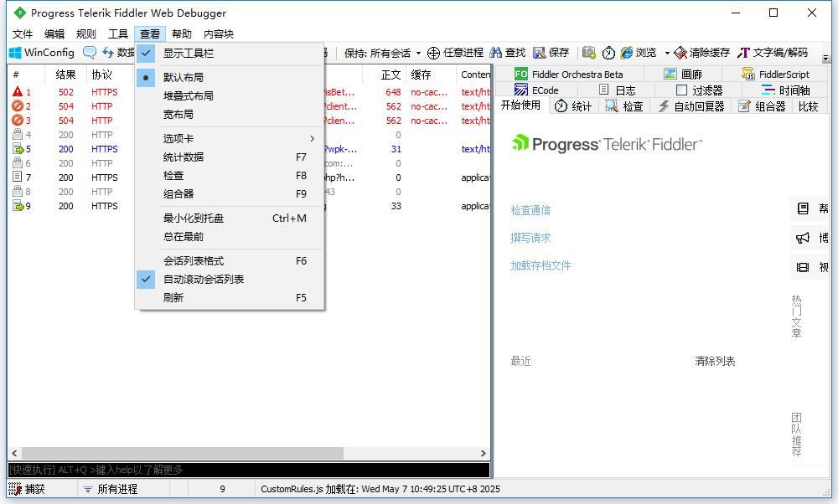
Task: Tick the 过滤器 tab checkbox
Action: pos(681,90)
